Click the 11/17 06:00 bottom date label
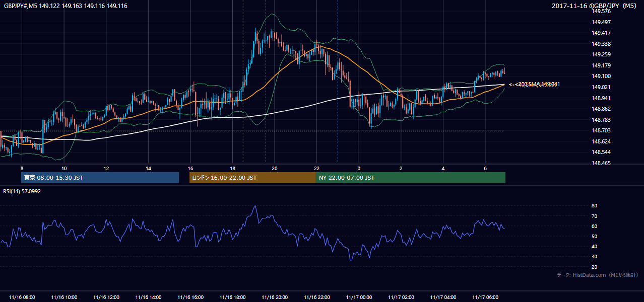The image size is (644, 302). [485, 297]
